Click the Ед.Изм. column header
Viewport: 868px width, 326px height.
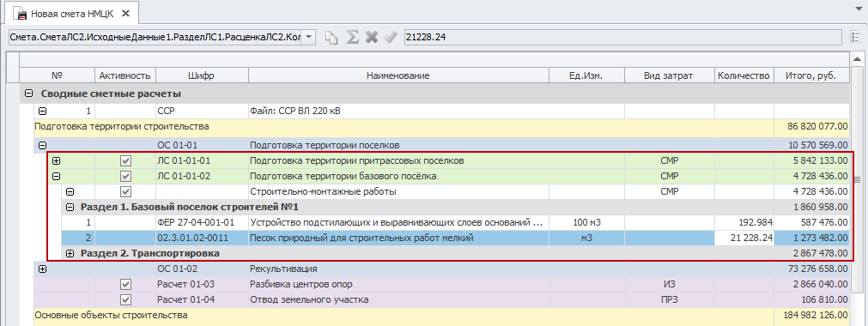[586, 75]
